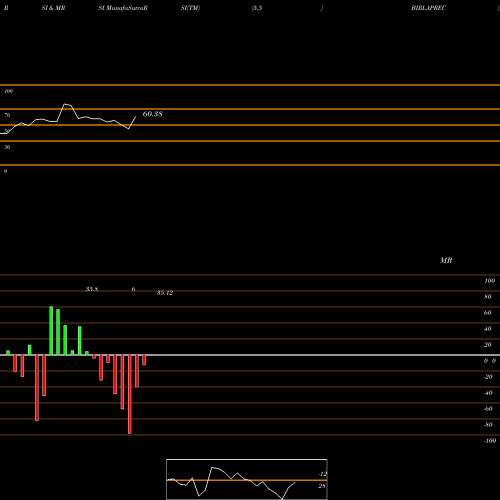
Task: Click the 100 label on MR axis
Action: tap(489, 281)
